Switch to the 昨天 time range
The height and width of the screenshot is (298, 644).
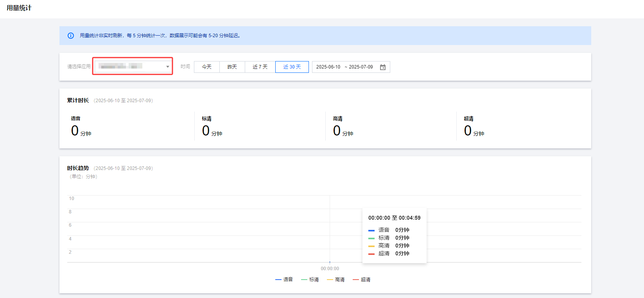coord(232,67)
